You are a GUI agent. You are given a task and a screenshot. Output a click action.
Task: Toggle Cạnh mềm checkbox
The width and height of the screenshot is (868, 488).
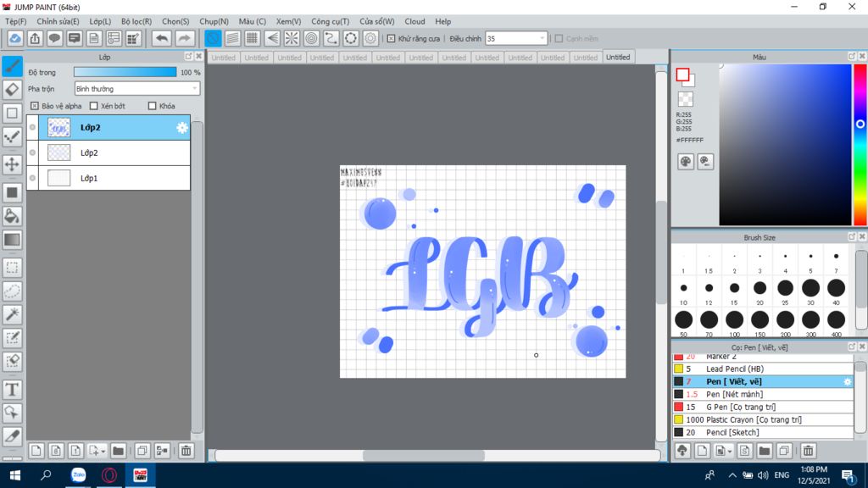point(559,39)
